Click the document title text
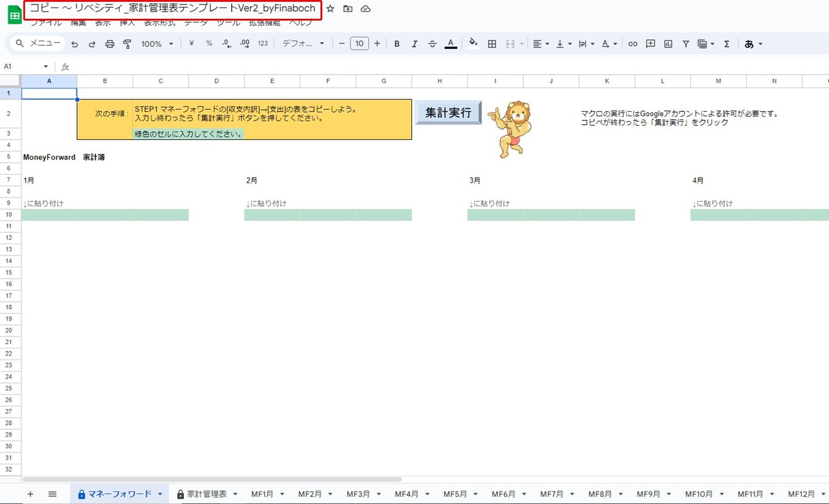This screenshot has width=829, height=504. click(x=173, y=9)
